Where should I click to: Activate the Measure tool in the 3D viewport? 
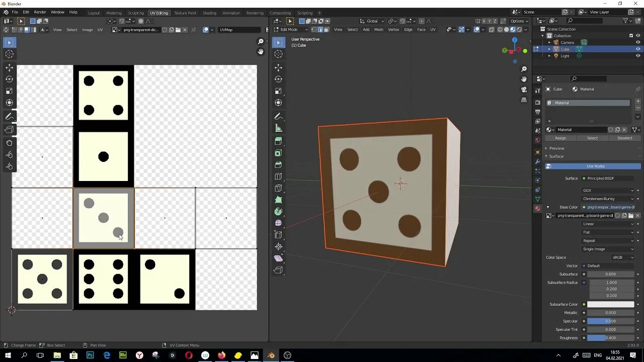278,128
